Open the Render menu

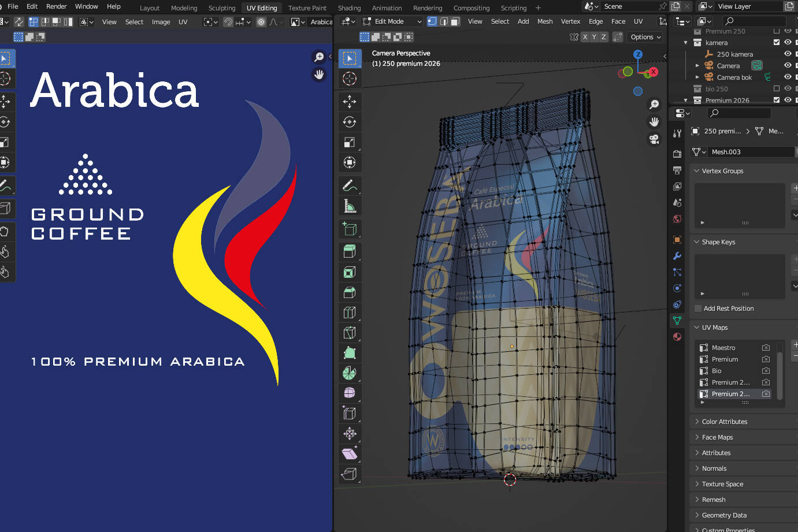[x=57, y=6]
